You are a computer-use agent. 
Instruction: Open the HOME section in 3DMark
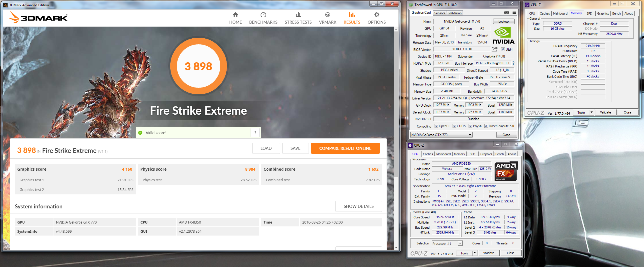point(235,18)
